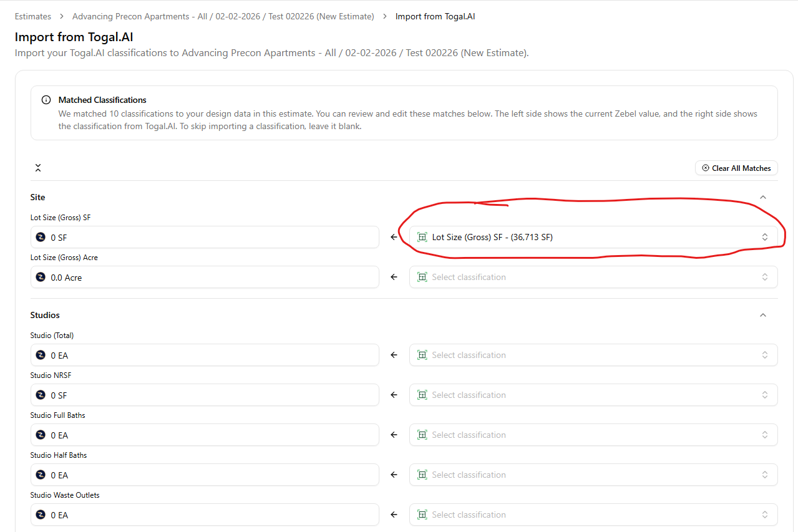The height and width of the screenshot is (532, 798).
Task: Click Clear All Matches button
Action: (736, 168)
